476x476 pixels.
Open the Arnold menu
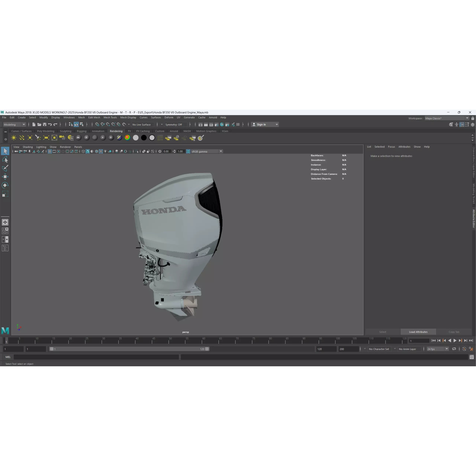[213, 118]
